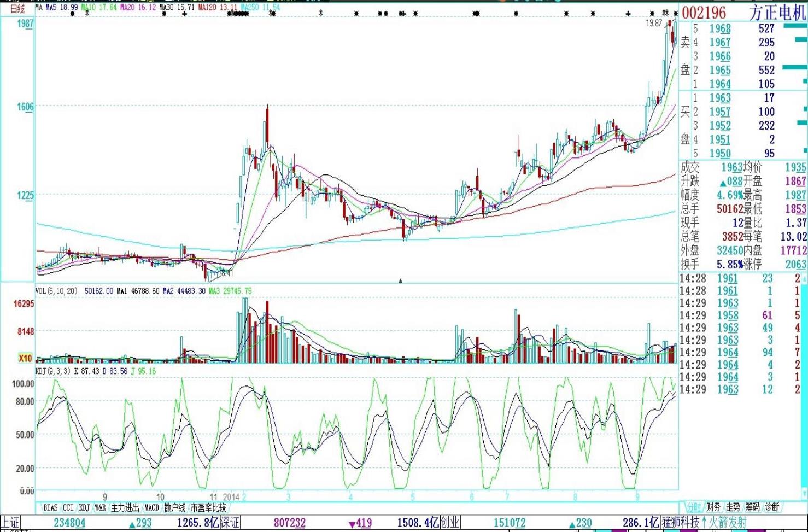Click the small triangle marker below the price chart
808x532 pixels.
click(401, 280)
